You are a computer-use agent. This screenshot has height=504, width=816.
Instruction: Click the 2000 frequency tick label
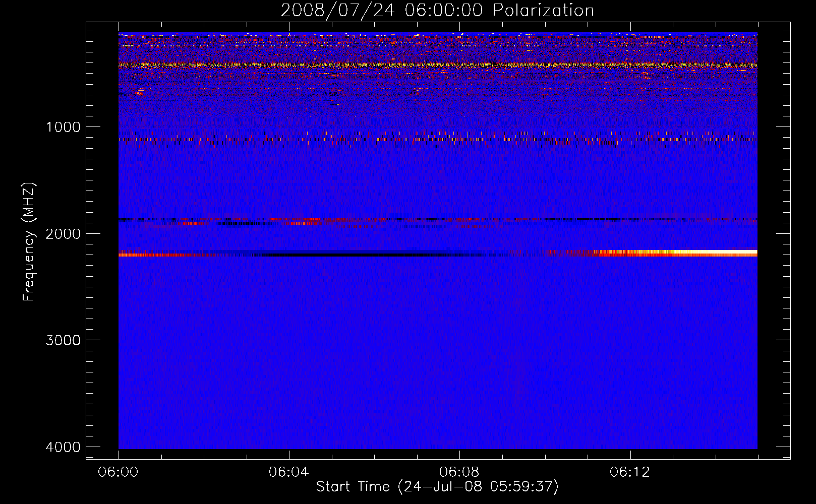tap(63, 234)
